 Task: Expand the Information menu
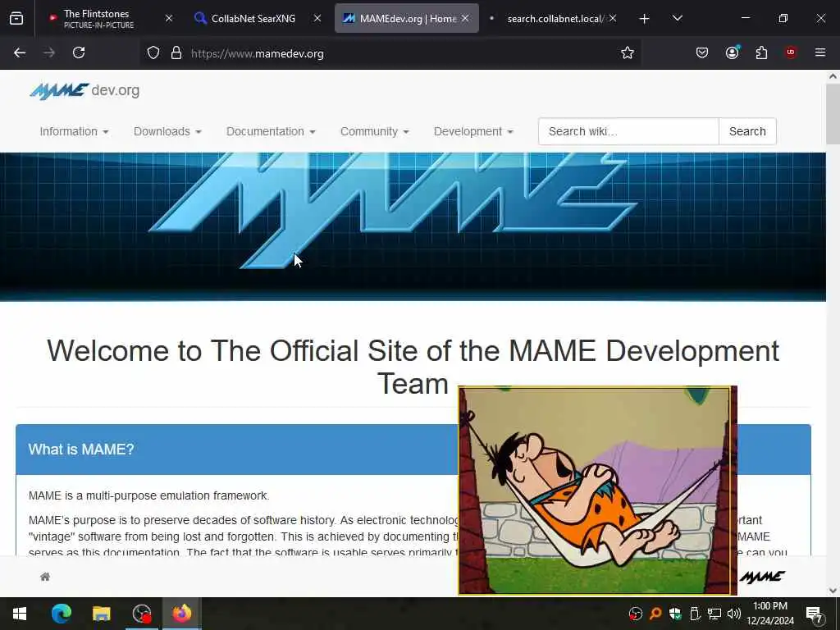click(x=74, y=131)
